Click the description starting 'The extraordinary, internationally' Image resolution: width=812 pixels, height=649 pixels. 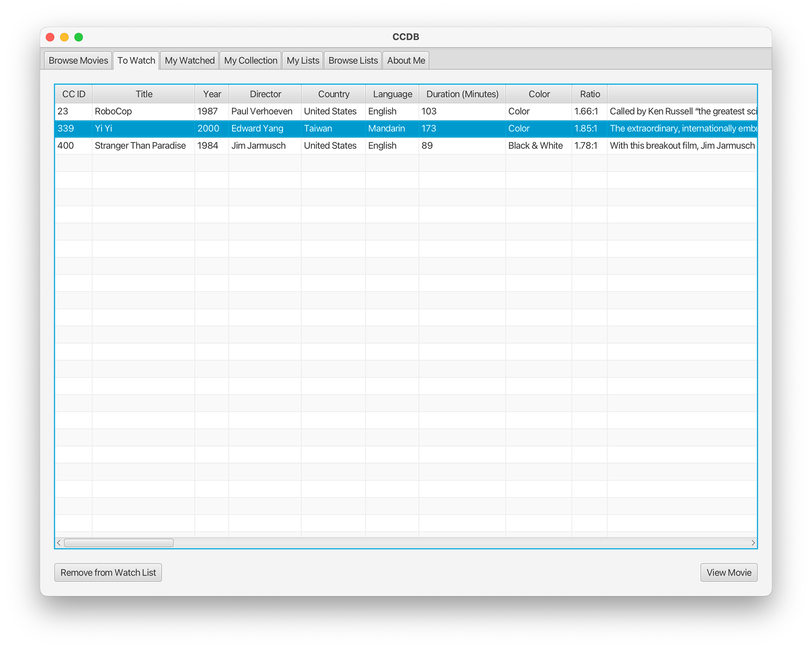click(x=682, y=129)
